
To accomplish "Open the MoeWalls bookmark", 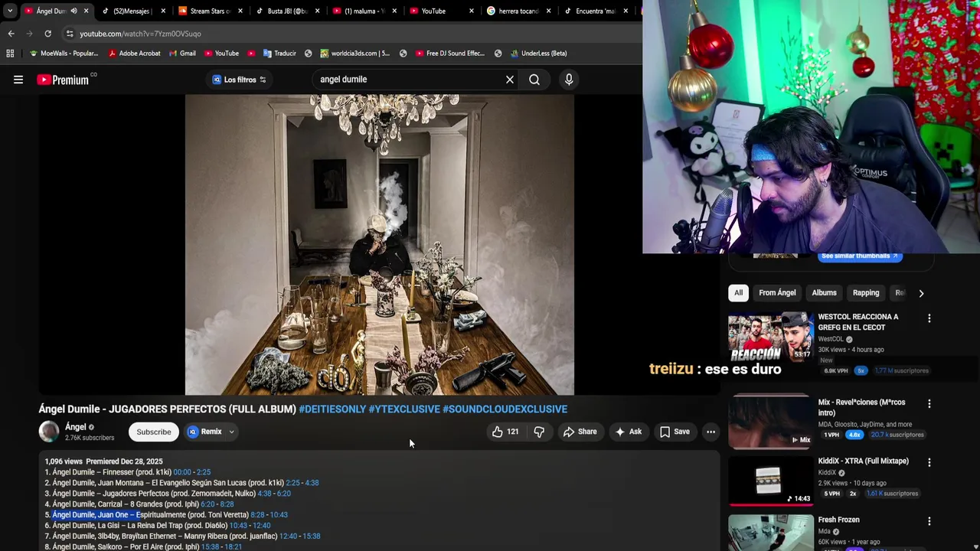I will (x=64, y=54).
